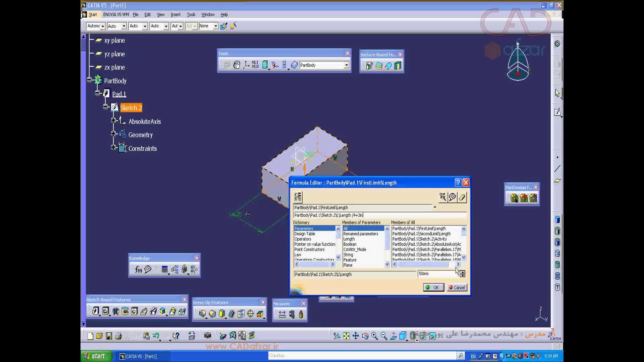Image resolution: width=644 pixels, height=362 pixels.
Task: Open the Insert menu
Action: pyautogui.click(x=175, y=14)
